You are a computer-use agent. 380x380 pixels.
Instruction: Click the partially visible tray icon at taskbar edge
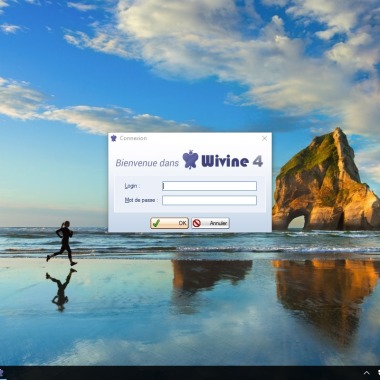[378, 373]
